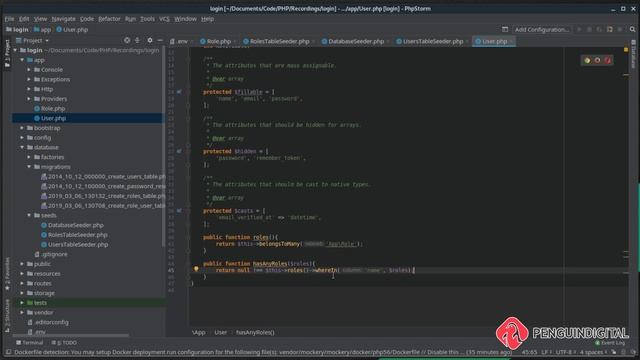Switch to the DatabaseSeeder.php tab

click(356, 41)
